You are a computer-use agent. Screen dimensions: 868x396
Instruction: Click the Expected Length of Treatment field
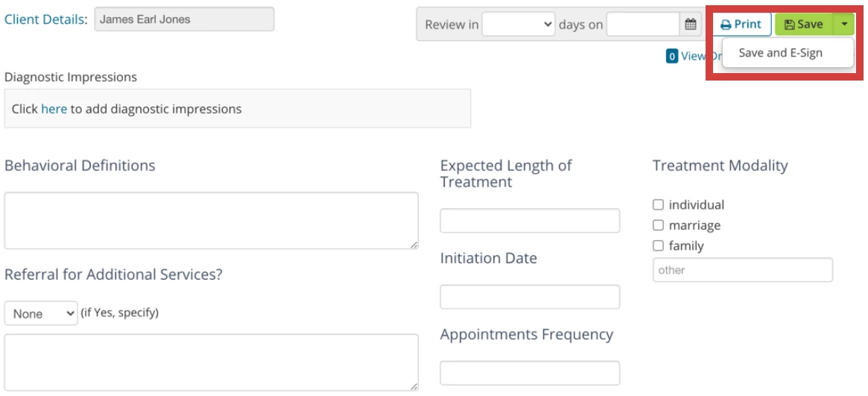(530, 221)
